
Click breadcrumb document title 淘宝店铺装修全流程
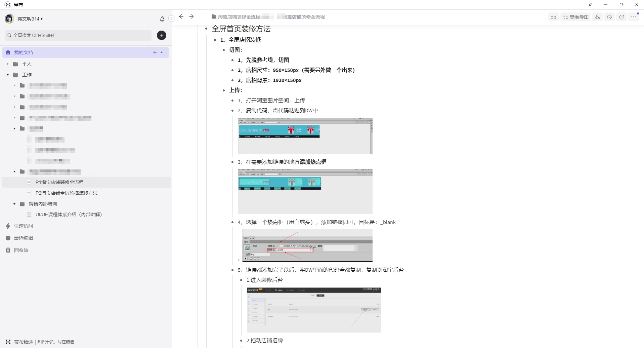pos(304,17)
